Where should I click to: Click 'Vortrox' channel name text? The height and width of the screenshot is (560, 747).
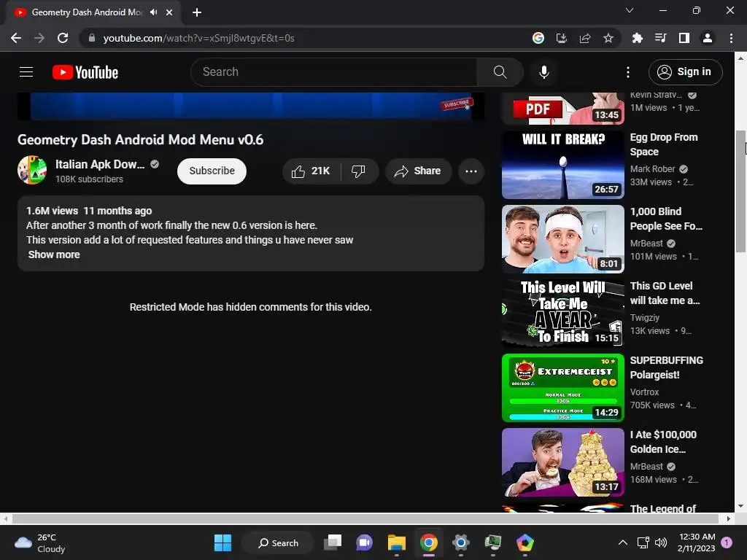click(644, 392)
